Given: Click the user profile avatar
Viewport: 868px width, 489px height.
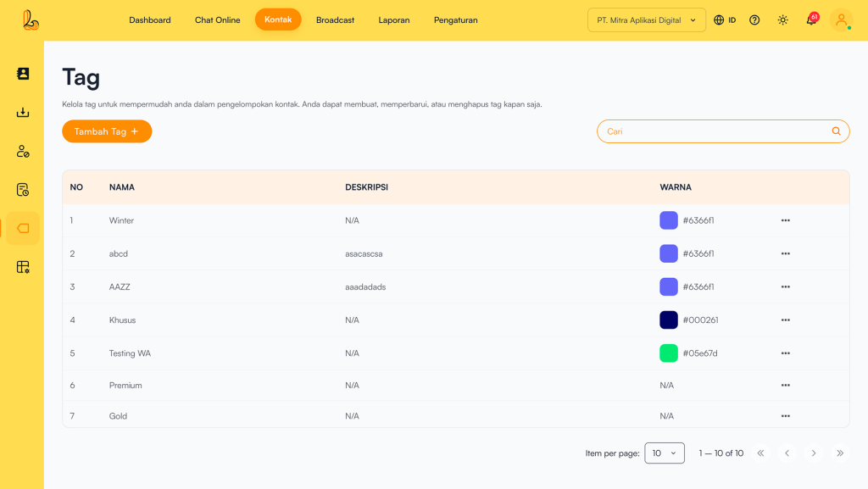Looking at the screenshot, I should coord(841,20).
